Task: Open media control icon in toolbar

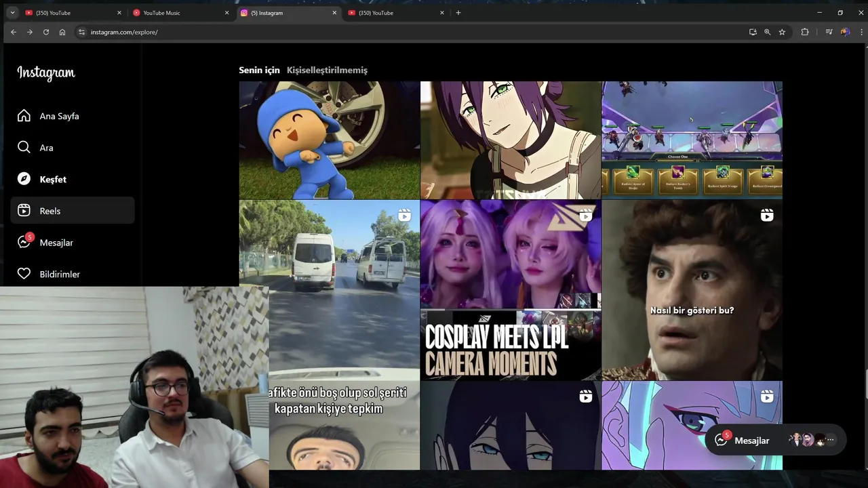Action: pos(829,32)
